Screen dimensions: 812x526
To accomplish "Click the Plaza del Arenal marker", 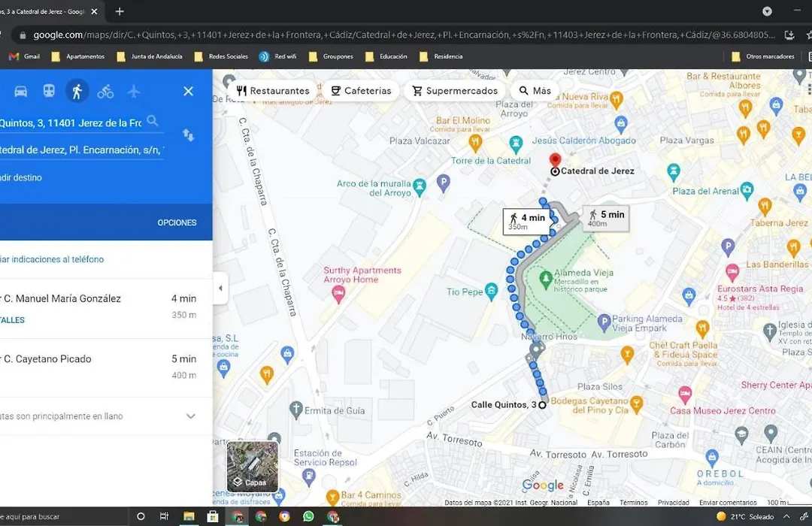I will (x=747, y=190).
